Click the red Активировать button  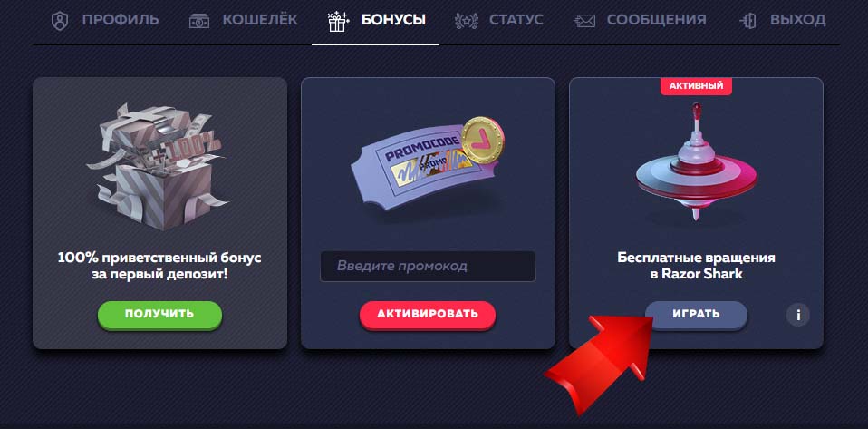point(428,315)
